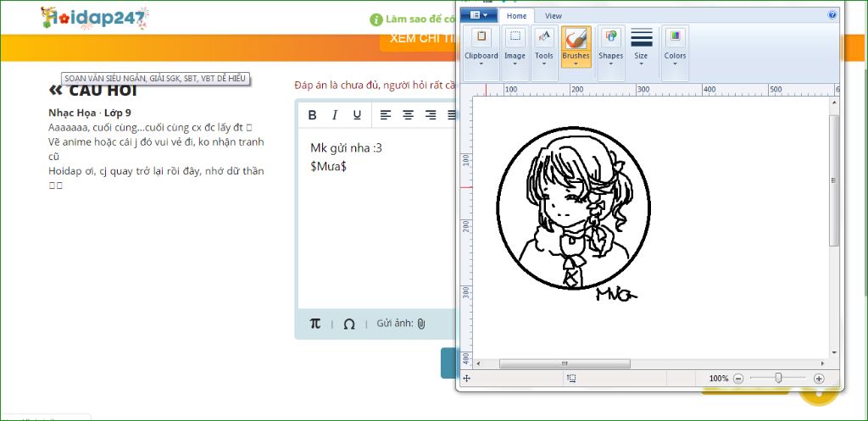Expand the Colors group in Paint

pos(675,53)
